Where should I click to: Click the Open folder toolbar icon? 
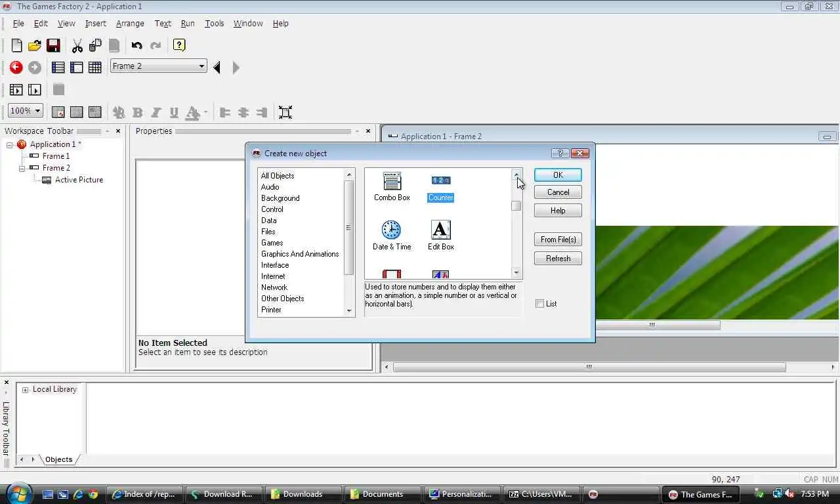[x=35, y=45]
